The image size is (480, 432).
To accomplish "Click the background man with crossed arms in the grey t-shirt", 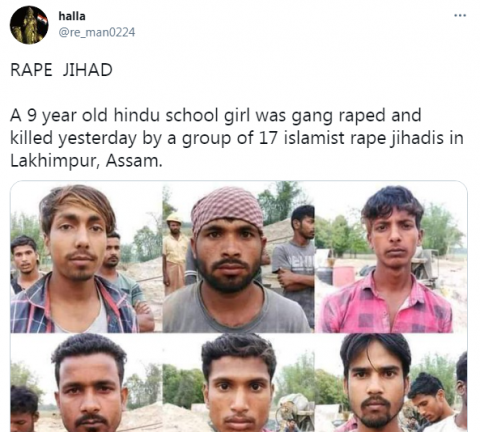I will click(294, 263).
